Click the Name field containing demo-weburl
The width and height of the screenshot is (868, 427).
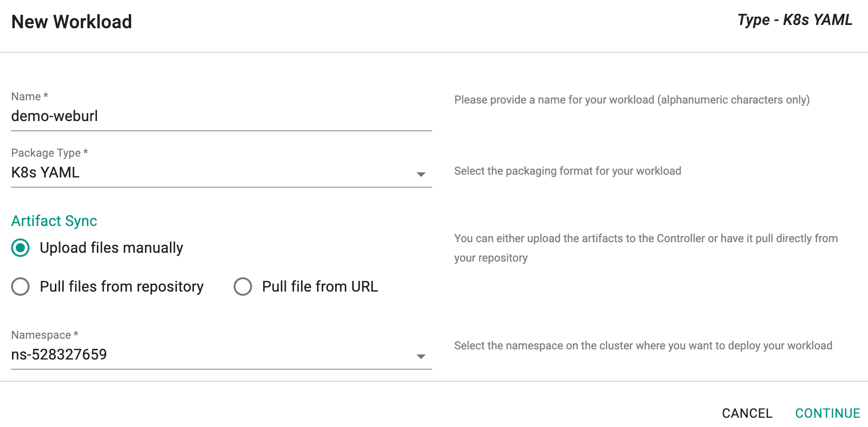[x=221, y=116]
